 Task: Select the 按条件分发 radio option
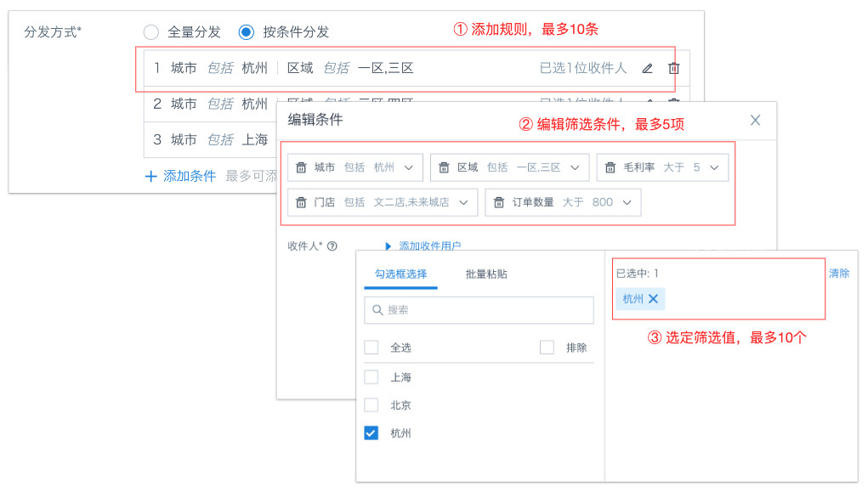coord(247,32)
